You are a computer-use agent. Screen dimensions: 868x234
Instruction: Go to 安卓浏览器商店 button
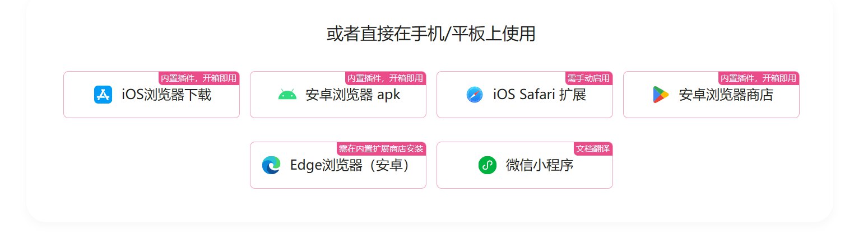(711, 95)
